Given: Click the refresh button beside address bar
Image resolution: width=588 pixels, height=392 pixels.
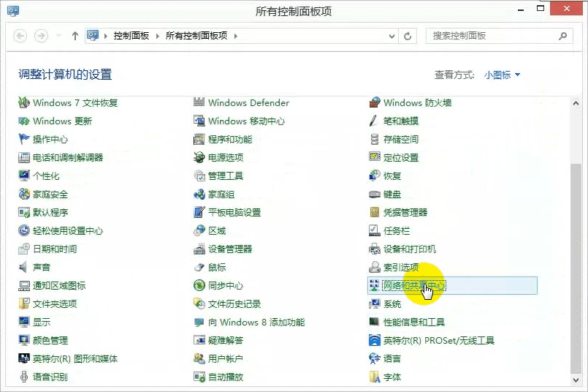Looking at the screenshot, I should 408,36.
